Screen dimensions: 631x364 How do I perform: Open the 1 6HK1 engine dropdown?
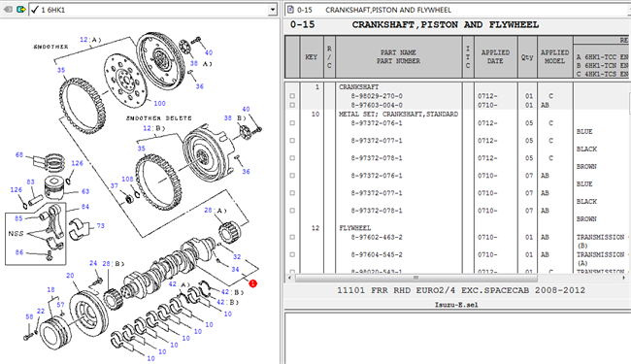pos(273,10)
